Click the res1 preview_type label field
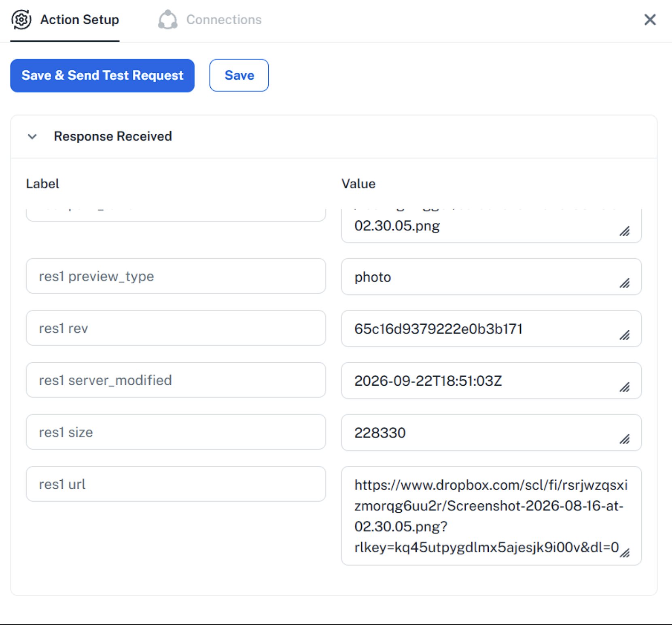Viewport: 672px width, 625px height. click(x=176, y=276)
